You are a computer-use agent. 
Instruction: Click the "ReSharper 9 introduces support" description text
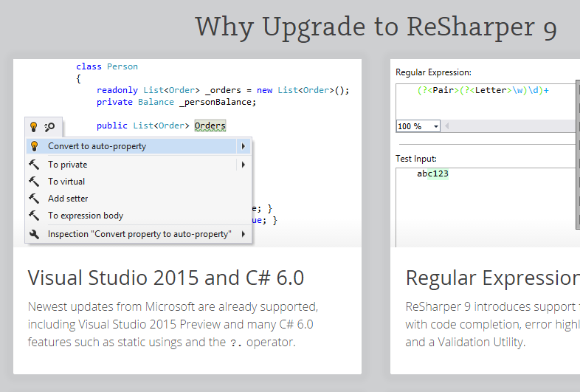(x=493, y=324)
